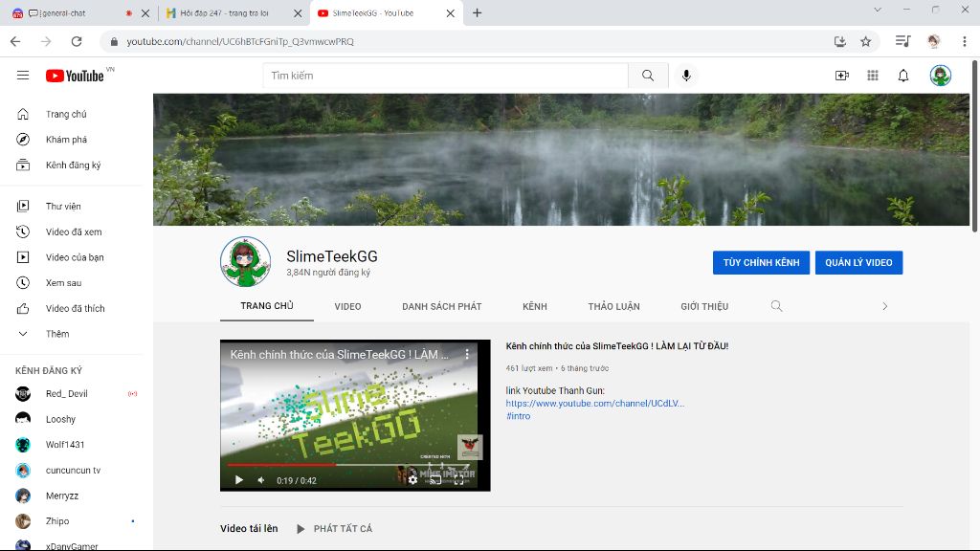Open notifications bell
Screen dimensions: 980x551
point(903,76)
